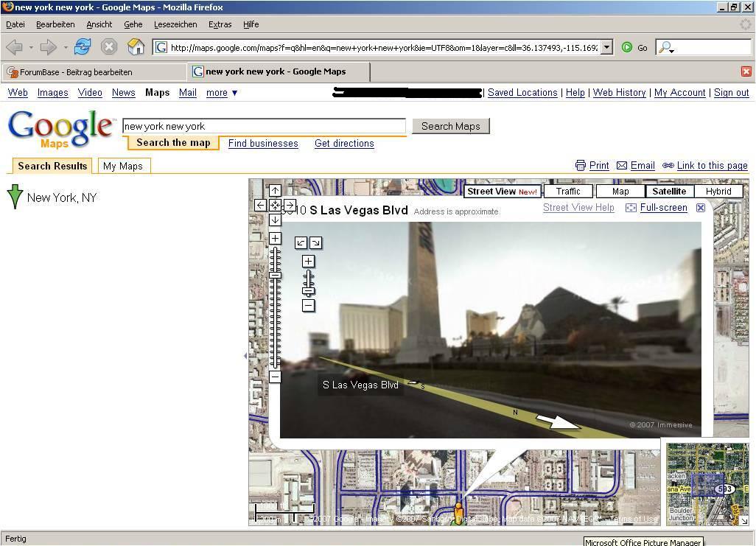Select the My Maps tab
Screen dimensions: 756x546
[x=123, y=166]
